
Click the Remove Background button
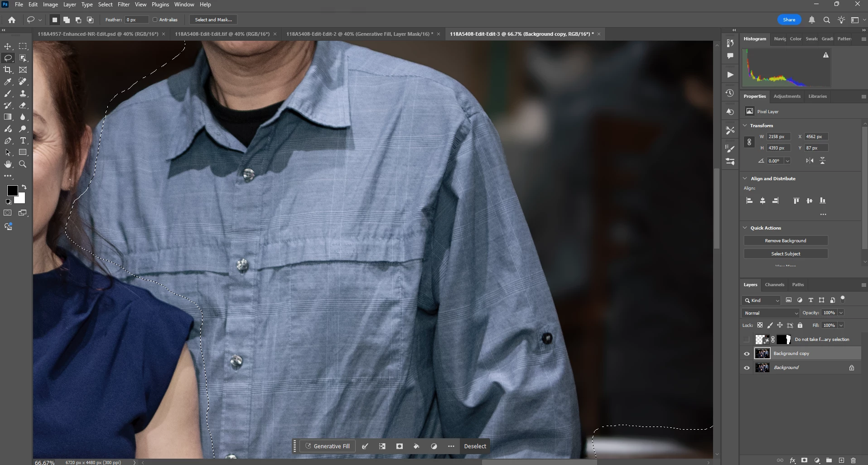786,240
